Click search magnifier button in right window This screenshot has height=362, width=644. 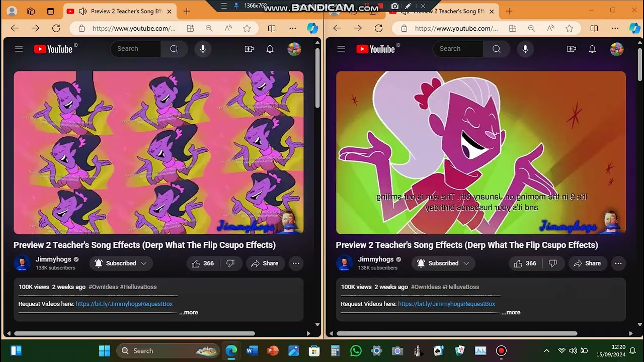pos(497,49)
